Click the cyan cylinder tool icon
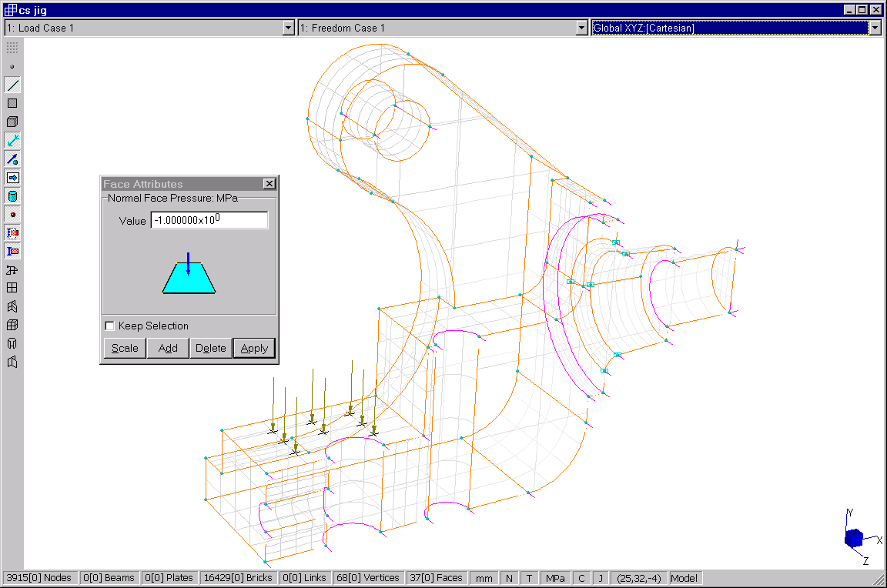This screenshot has height=588, width=887. tap(12, 196)
